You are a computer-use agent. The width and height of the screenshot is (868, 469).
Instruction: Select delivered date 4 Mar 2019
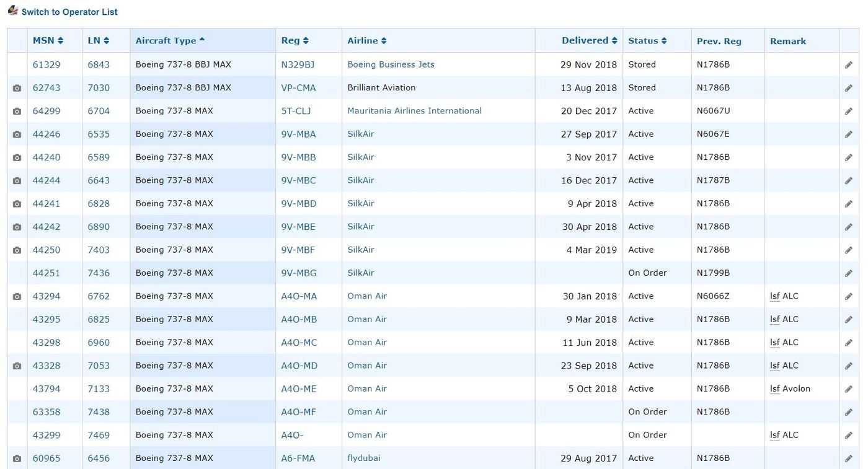coord(591,250)
